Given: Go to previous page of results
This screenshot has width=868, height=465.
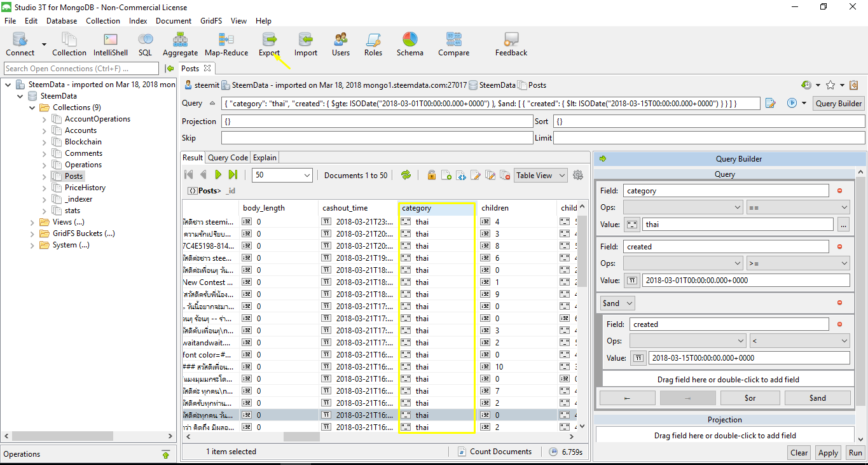Looking at the screenshot, I should 203,174.
